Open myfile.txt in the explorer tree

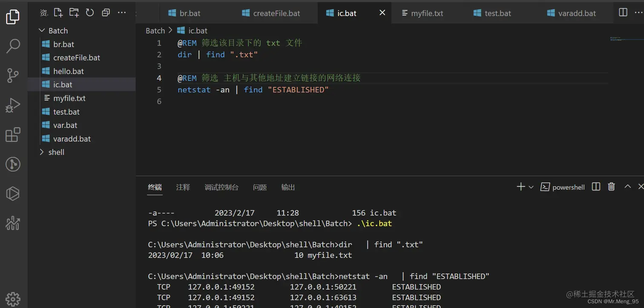pos(82,98)
